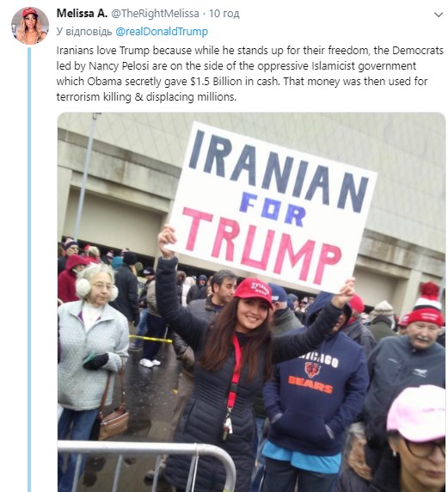
Task: Click the 'IRANIAN' word on the sign
Action: pyautogui.click(x=278, y=170)
